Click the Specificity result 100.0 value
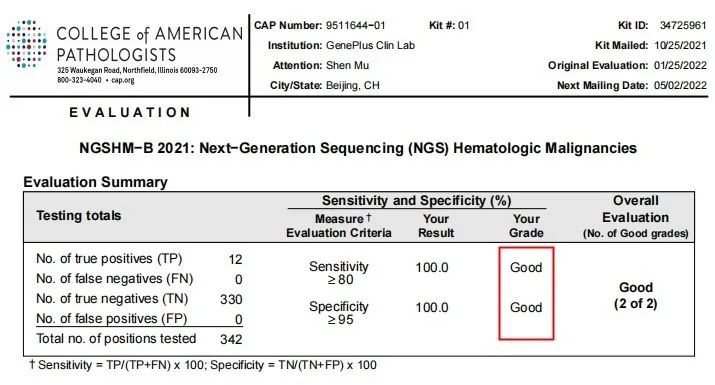Image resolution: width=715 pixels, height=385 pixels. click(x=431, y=307)
